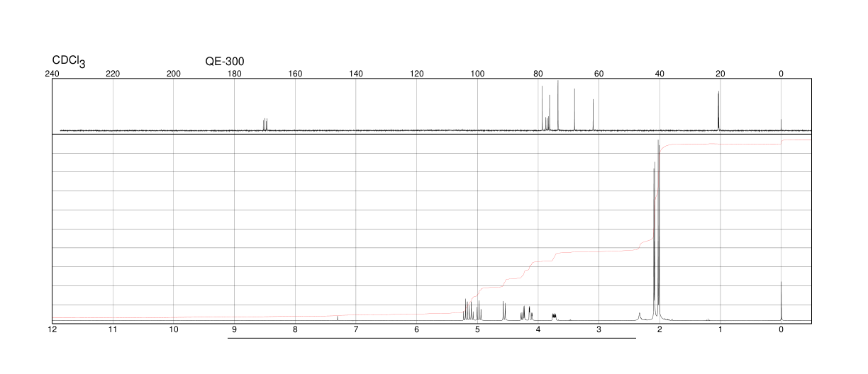868x374 pixels.
Task: Select the 240 label on upper axis
Action: pyautogui.click(x=52, y=74)
